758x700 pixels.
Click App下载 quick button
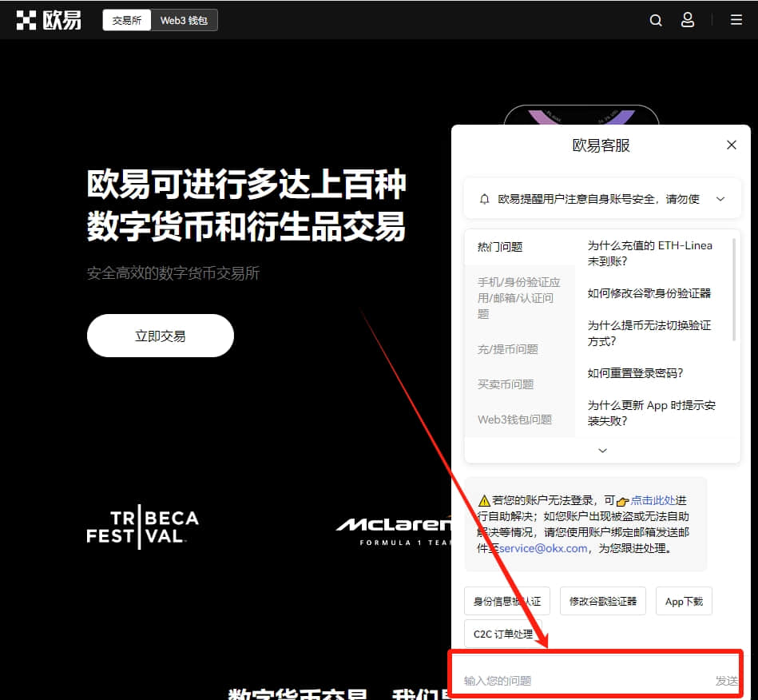click(684, 602)
